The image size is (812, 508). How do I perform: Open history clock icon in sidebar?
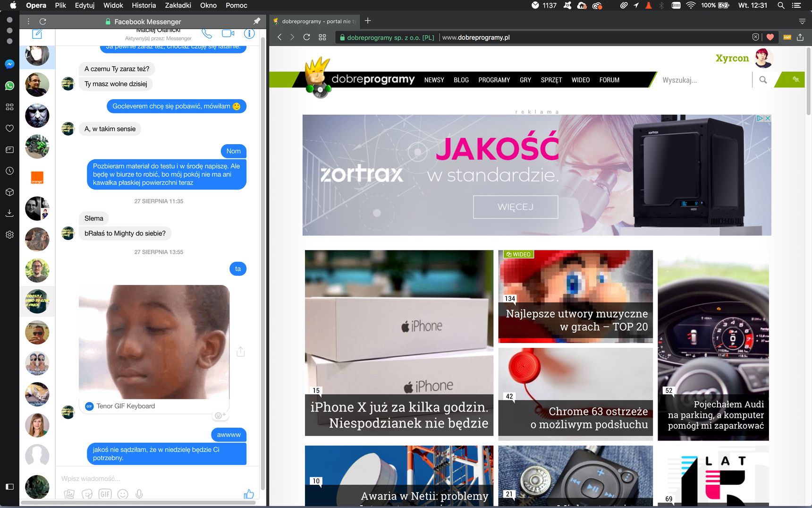pyautogui.click(x=9, y=171)
